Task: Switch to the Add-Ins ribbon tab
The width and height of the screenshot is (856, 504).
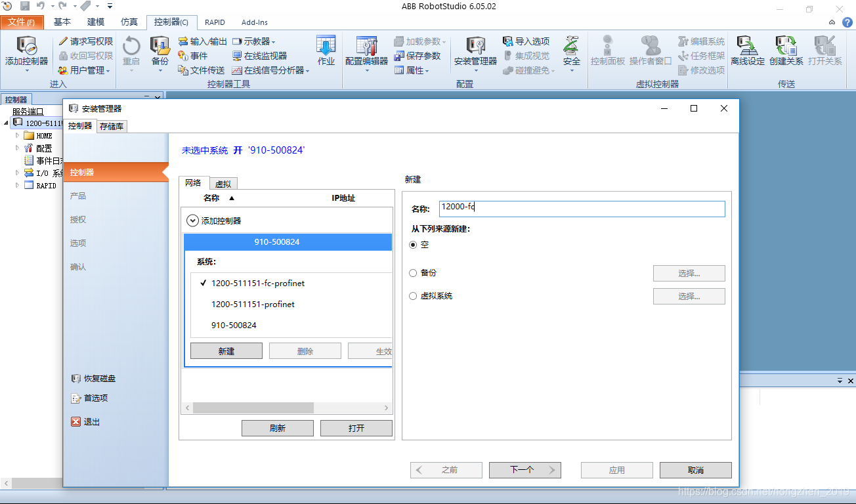Action: [255, 22]
